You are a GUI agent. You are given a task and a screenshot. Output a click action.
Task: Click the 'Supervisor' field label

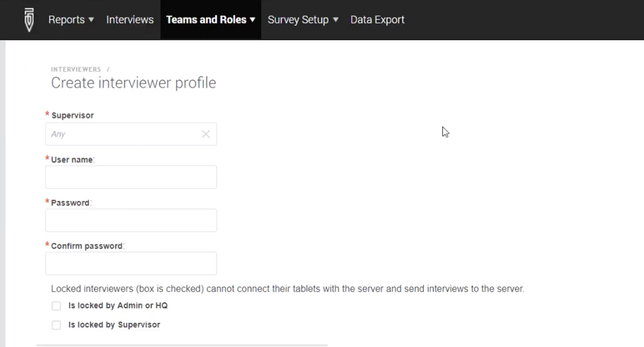(x=72, y=116)
